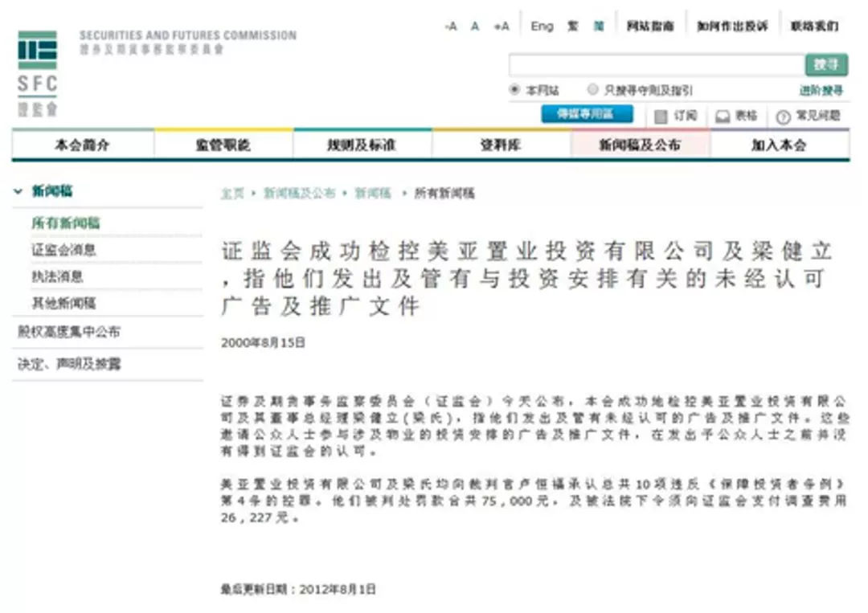Open 决定、声明及披露 sidebar item
Image resolution: width=868 pixels, height=613 pixels.
click(x=68, y=363)
